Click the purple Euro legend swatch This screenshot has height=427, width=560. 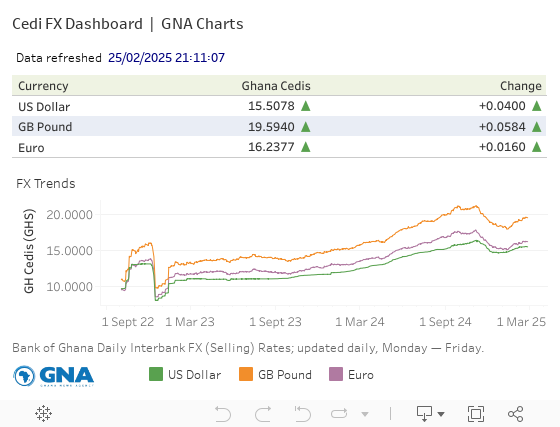(336, 374)
